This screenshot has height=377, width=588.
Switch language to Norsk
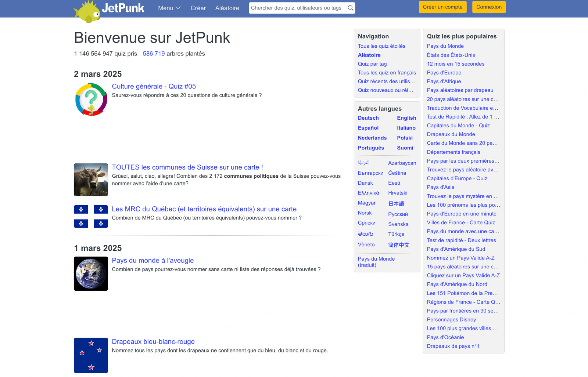[365, 213]
